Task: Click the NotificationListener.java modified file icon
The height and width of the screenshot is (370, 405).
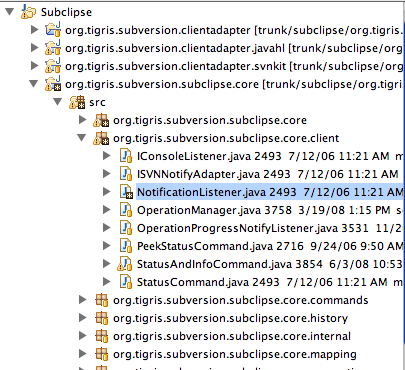Action: (x=126, y=192)
